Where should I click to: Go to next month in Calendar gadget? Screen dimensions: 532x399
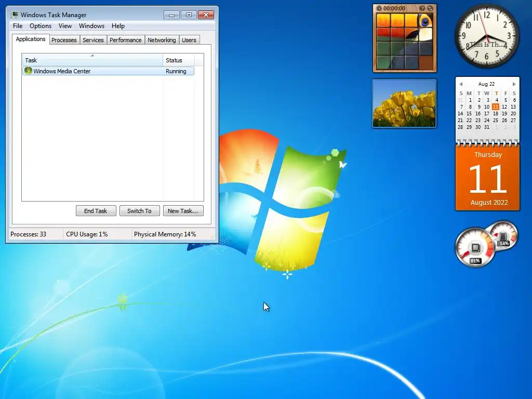(514, 84)
